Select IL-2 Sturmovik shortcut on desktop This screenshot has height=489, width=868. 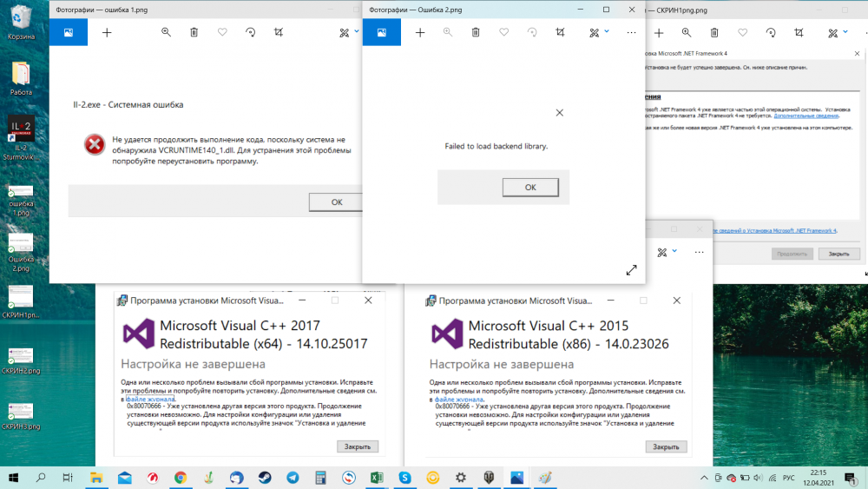pos(21,138)
